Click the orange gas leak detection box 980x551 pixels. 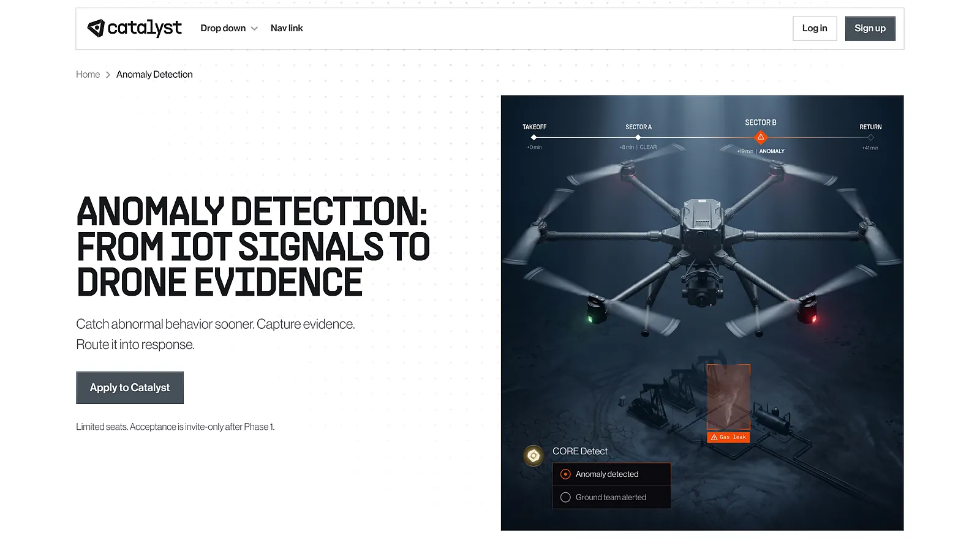[x=728, y=397]
